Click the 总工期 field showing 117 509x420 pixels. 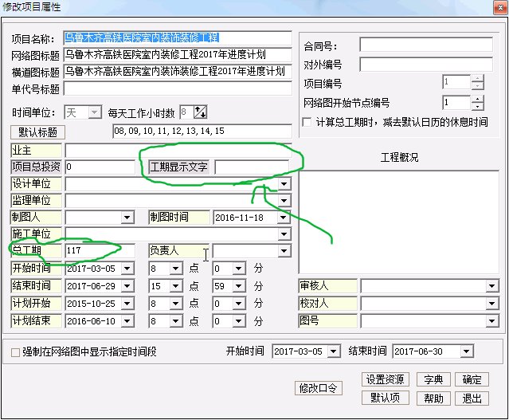tap(100, 250)
